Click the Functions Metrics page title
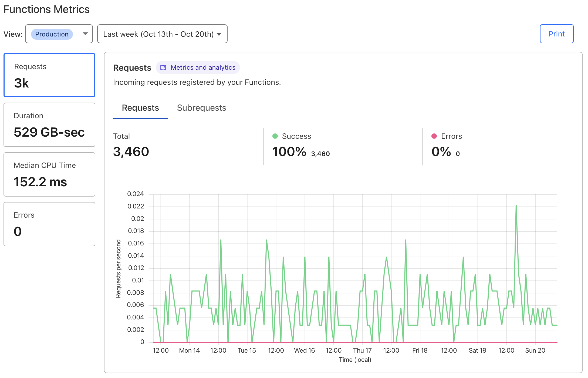 point(46,9)
